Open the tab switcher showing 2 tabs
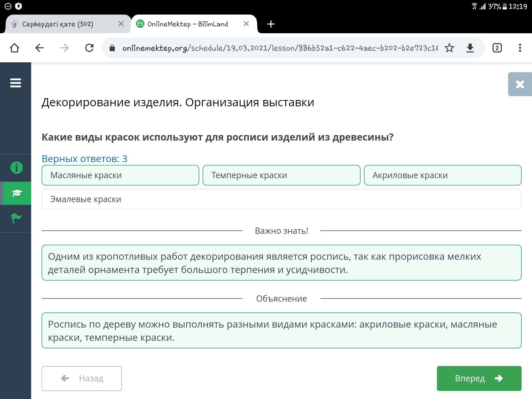532x399 pixels. click(497, 48)
